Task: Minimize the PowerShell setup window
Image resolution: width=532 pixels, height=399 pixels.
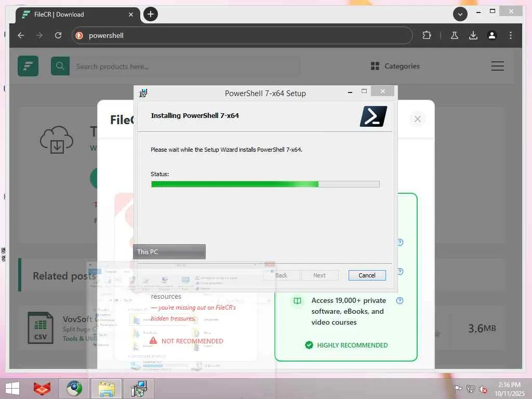Action: click(x=350, y=92)
